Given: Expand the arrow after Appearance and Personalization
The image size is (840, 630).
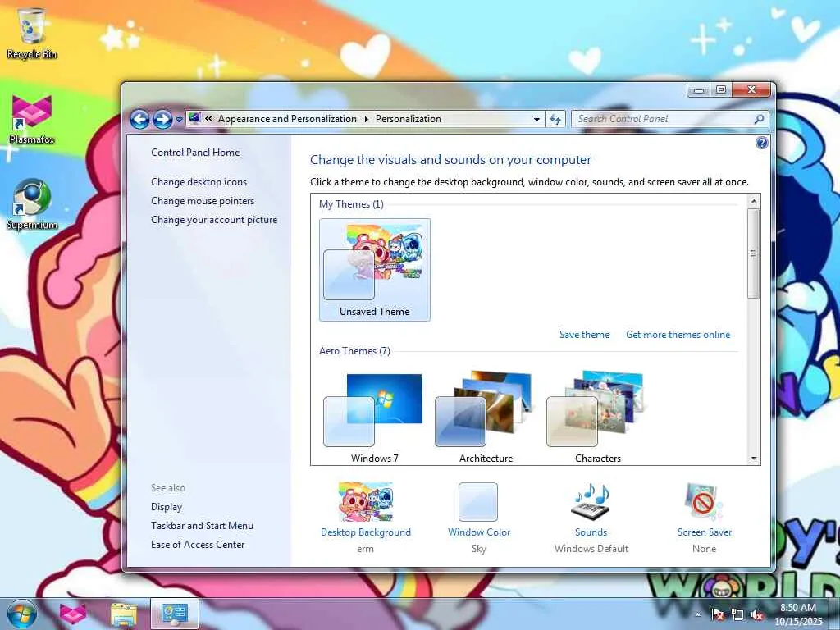Looking at the screenshot, I should pos(367,119).
